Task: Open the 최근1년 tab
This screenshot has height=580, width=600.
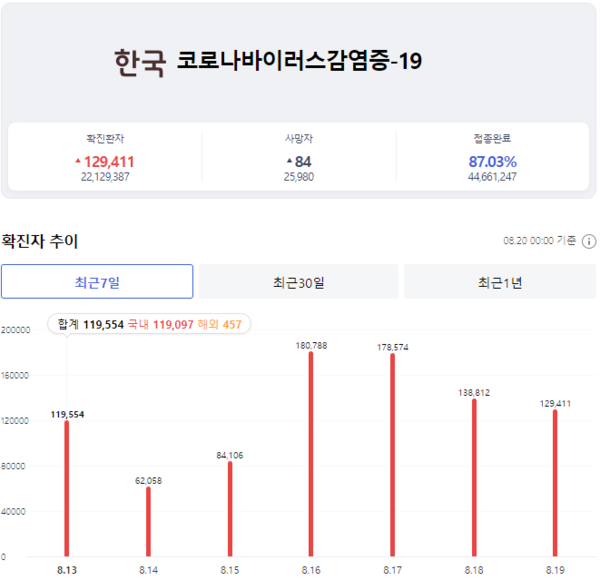Action: coord(500,282)
